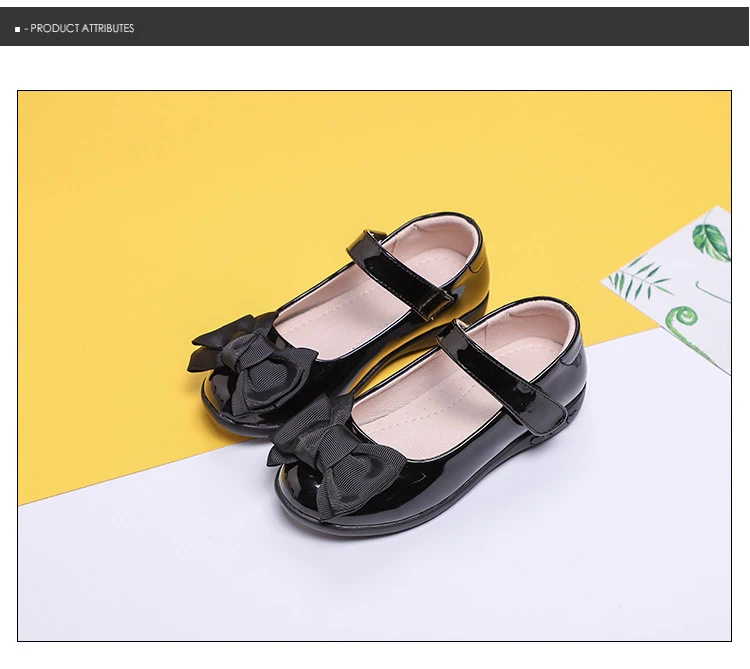Click the black border of product image
The image size is (750, 669).
pos(375,90)
